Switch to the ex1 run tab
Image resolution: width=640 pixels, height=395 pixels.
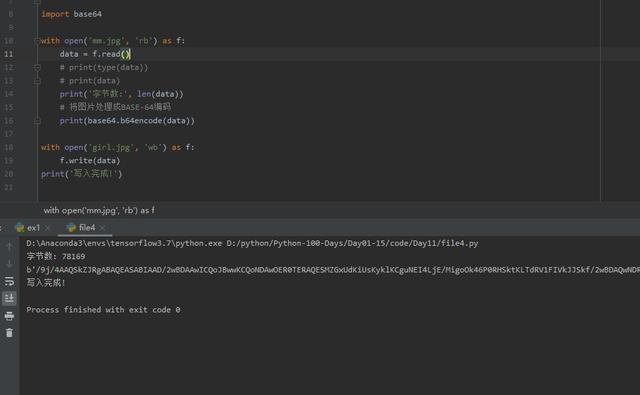pos(33,228)
